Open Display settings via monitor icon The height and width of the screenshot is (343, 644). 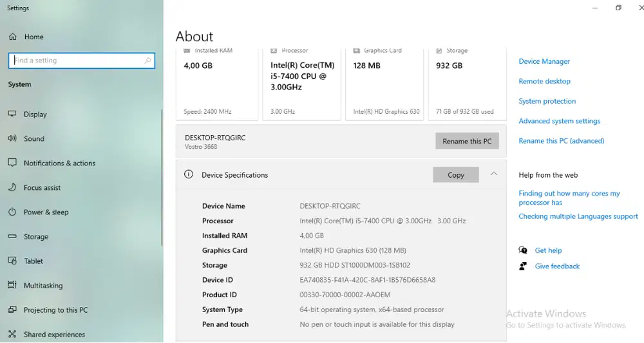click(x=12, y=114)
